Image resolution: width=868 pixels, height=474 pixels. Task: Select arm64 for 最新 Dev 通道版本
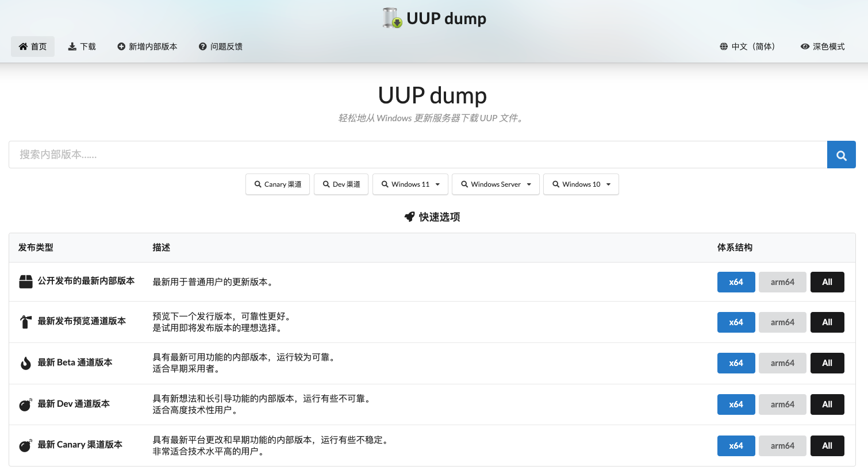[x=782, y=404]
